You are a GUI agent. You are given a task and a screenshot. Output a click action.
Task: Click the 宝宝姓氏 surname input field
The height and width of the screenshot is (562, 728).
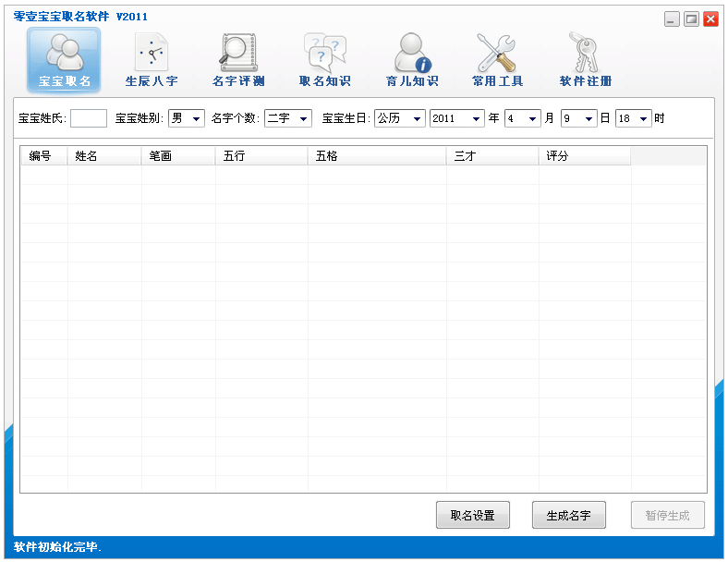coord(89,118)
